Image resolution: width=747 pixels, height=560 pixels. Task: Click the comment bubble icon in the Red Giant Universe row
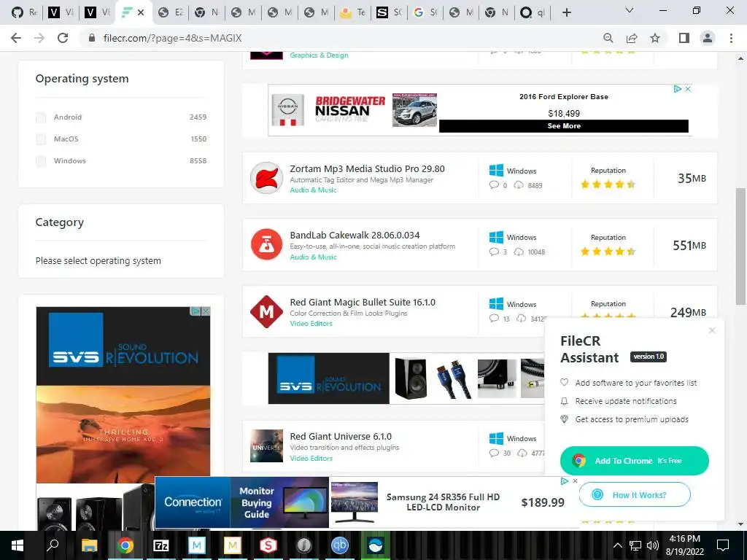[494, 453]
